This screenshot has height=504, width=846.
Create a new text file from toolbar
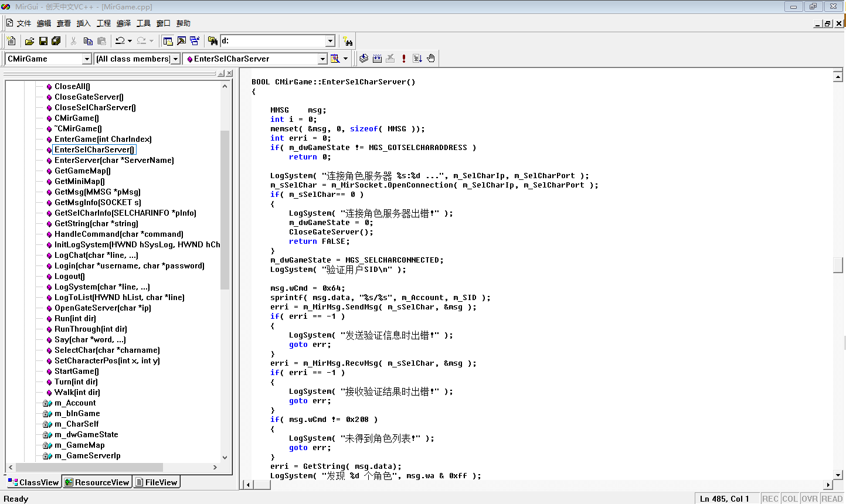(12, 41)
